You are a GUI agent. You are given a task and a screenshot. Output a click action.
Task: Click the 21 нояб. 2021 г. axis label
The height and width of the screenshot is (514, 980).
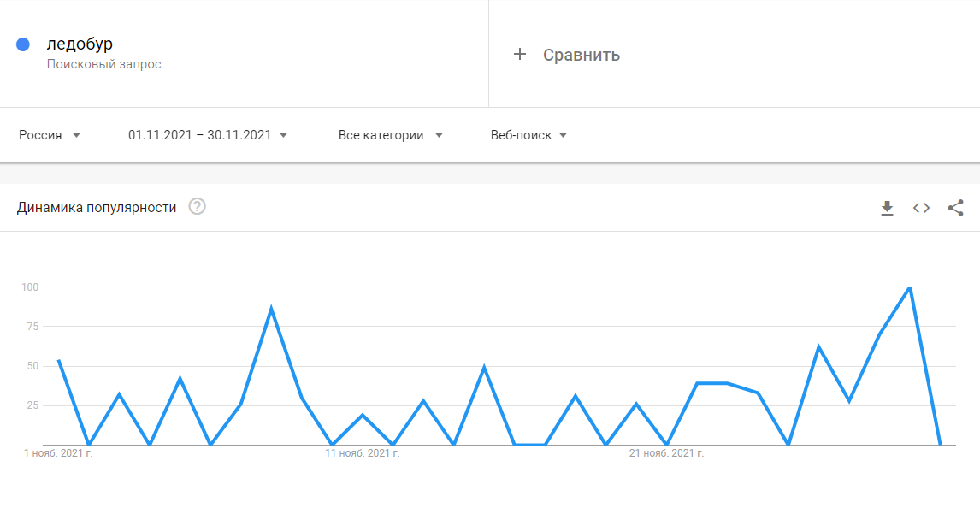click(x=666, y=453)
